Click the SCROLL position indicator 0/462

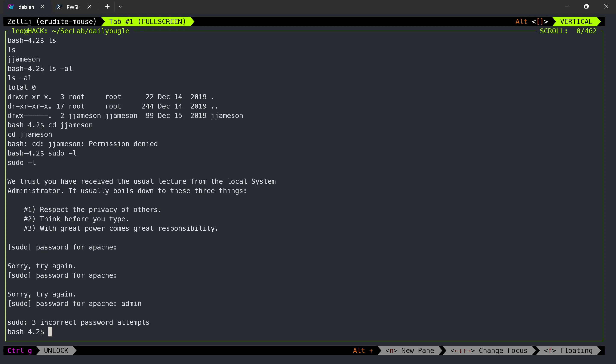coord(568,31)
